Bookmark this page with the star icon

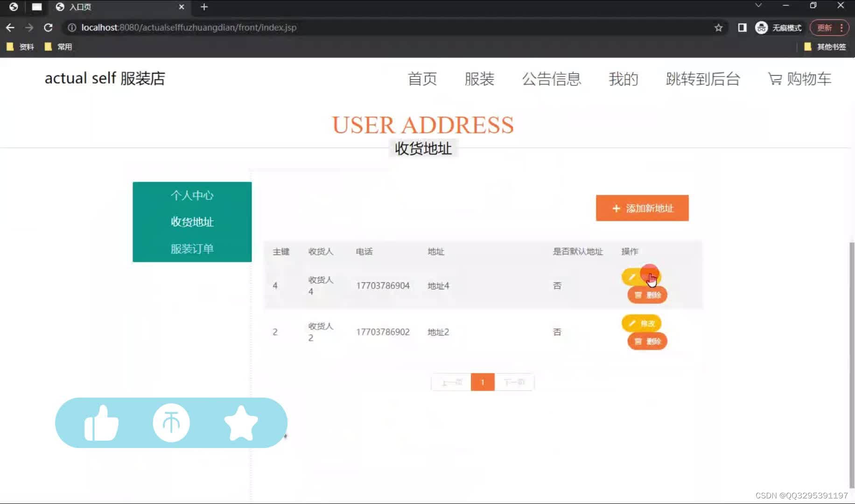[x=718, y=28]
